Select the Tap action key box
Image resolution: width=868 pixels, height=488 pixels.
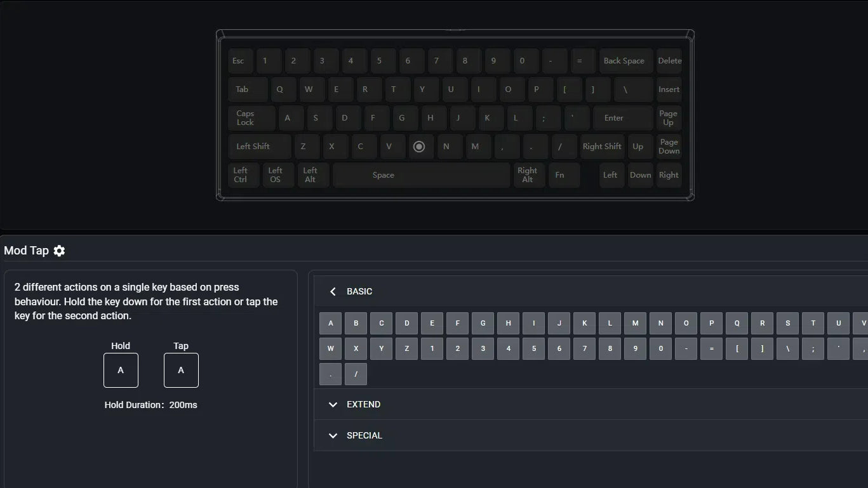(181, 370)
